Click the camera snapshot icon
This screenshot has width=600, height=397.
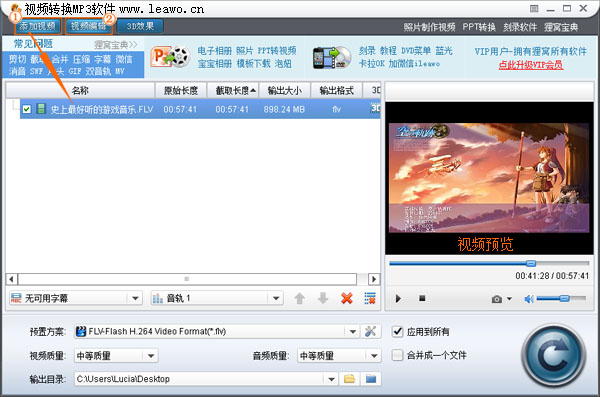(497, 299)
